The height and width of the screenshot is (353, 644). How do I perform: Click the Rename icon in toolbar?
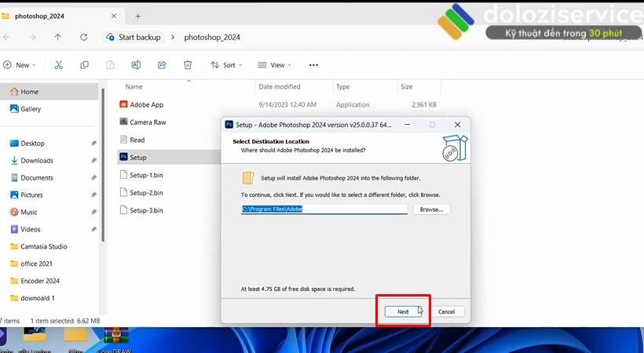[x=136, y=65]
